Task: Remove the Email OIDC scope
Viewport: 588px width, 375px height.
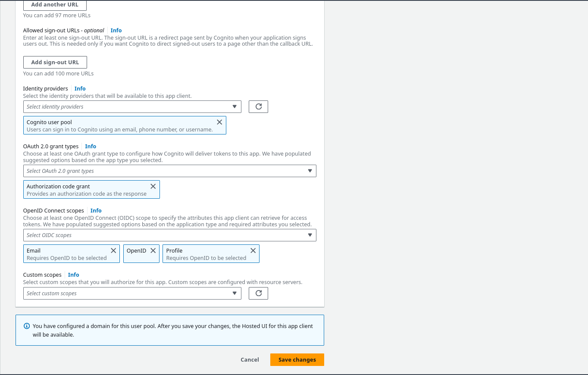Action: (113, 250)
